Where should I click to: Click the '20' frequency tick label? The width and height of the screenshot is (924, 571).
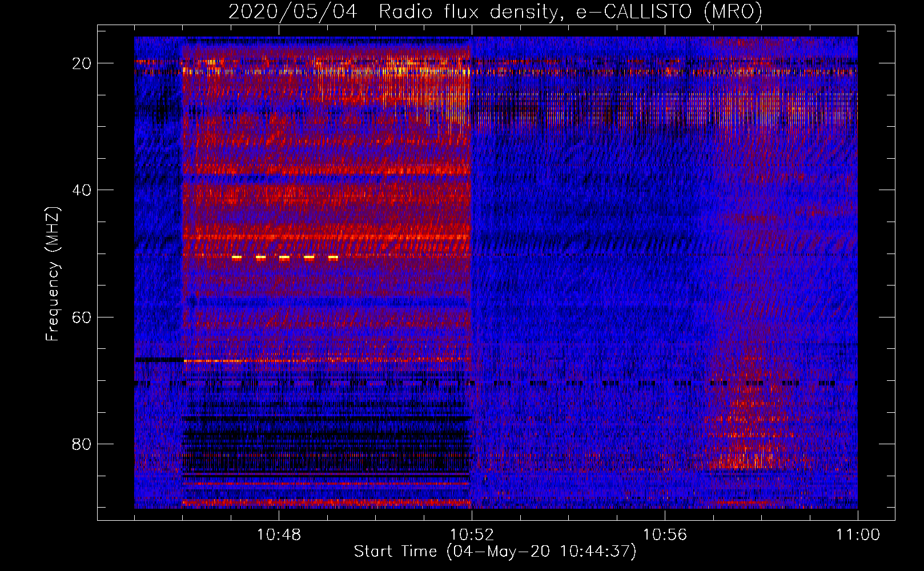[82, 63]
